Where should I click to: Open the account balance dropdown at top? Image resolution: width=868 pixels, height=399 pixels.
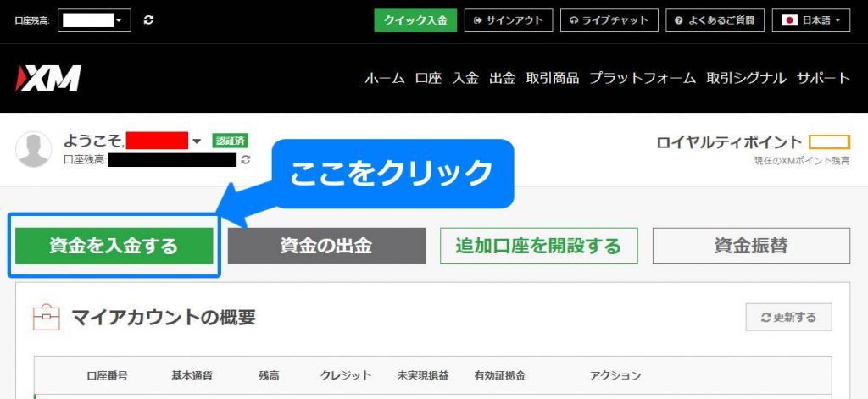[94, 19]
